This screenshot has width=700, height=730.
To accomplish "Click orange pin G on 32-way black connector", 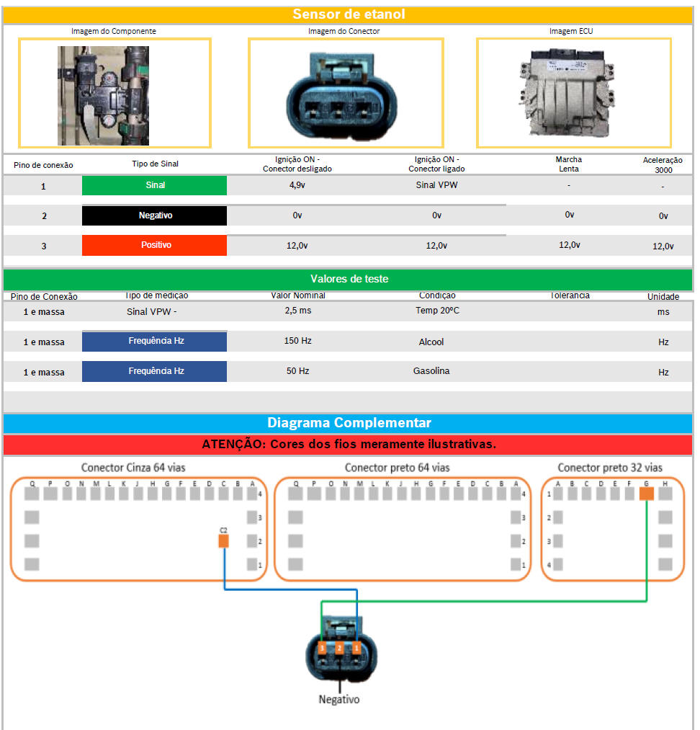I will [x=646, y=494].
